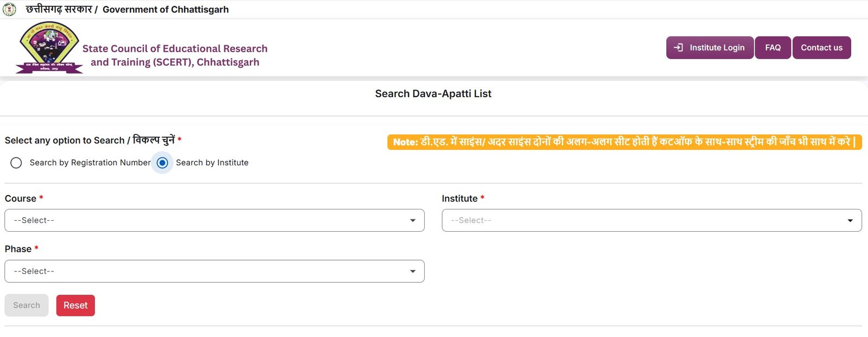This screenshot has width=868, height=337.
Task: Click the orange Note banner
Action: (x=624, y=142)
